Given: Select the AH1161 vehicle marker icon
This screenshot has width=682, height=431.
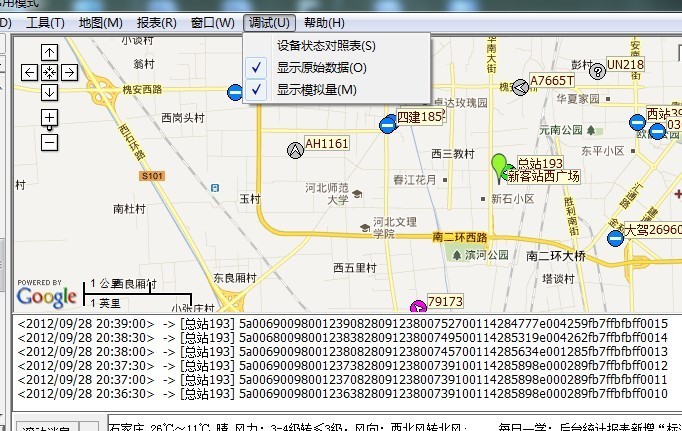Looking at the screenshot, I should (x=294, y=149).
